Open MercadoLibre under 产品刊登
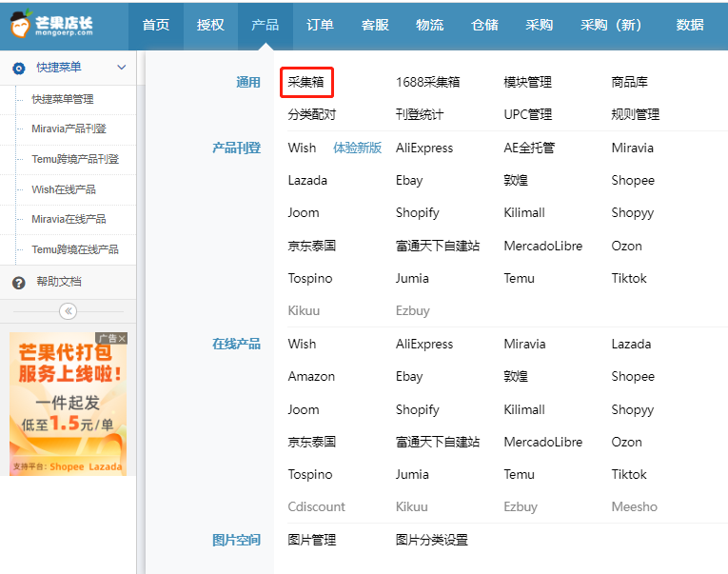 point(543,246)
